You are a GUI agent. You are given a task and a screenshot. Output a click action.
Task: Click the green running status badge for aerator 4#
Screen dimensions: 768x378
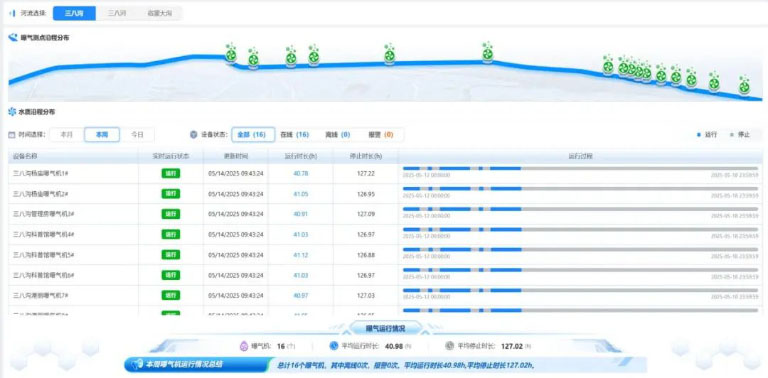click(x=171, y=235)
